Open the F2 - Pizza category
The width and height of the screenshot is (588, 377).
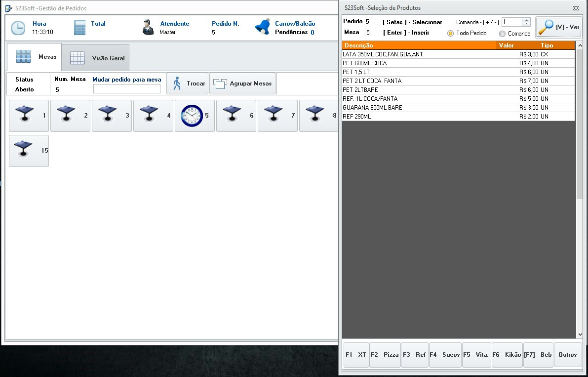click(385, 355)
